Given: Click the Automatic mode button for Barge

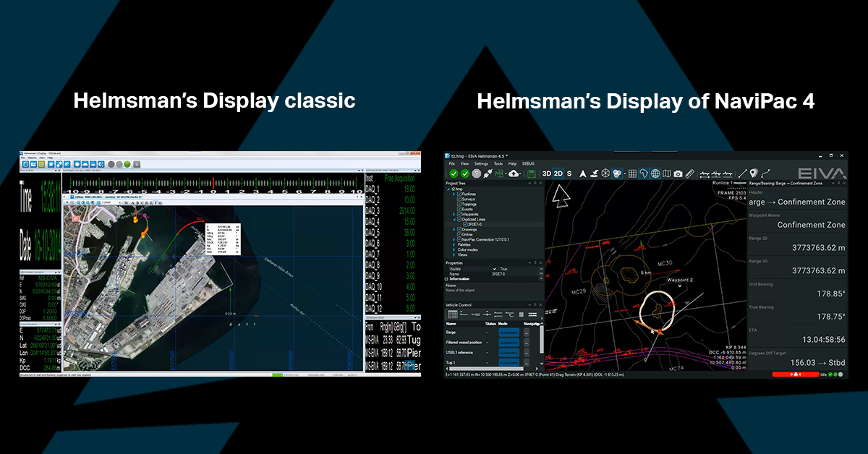Looking at the screenshot, I should (509, 333).
